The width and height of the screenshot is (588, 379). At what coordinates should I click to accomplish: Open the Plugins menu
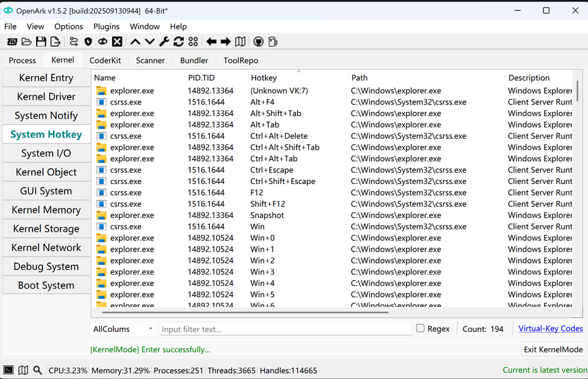(106, 27)
